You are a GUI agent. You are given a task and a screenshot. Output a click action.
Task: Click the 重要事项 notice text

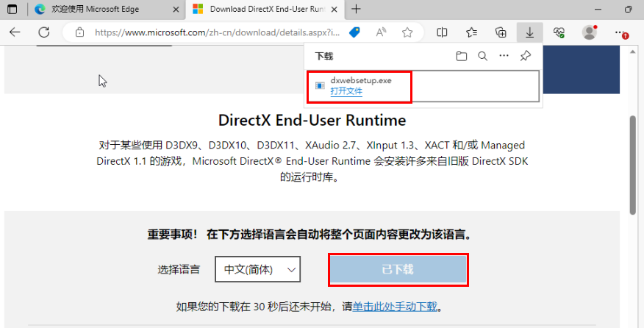pyautogui.click(x=310, y=235)
